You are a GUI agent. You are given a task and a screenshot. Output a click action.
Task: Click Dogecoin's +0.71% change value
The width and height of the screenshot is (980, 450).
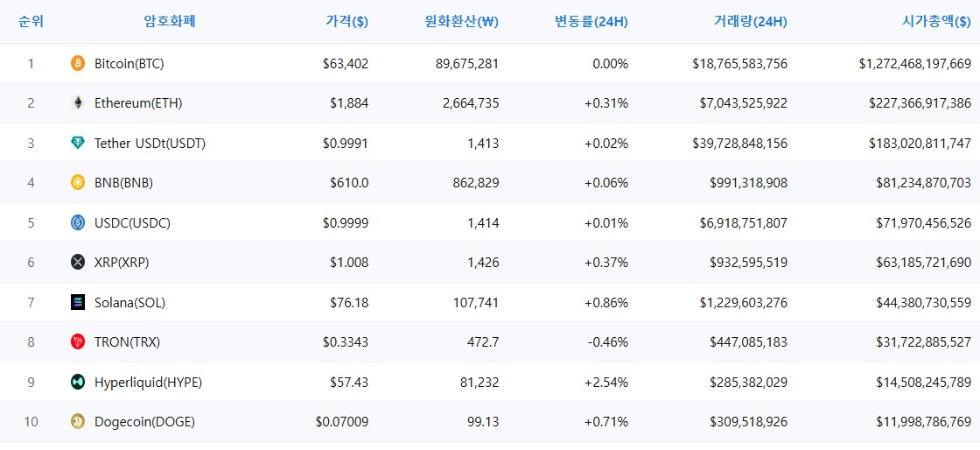point(606,422)
